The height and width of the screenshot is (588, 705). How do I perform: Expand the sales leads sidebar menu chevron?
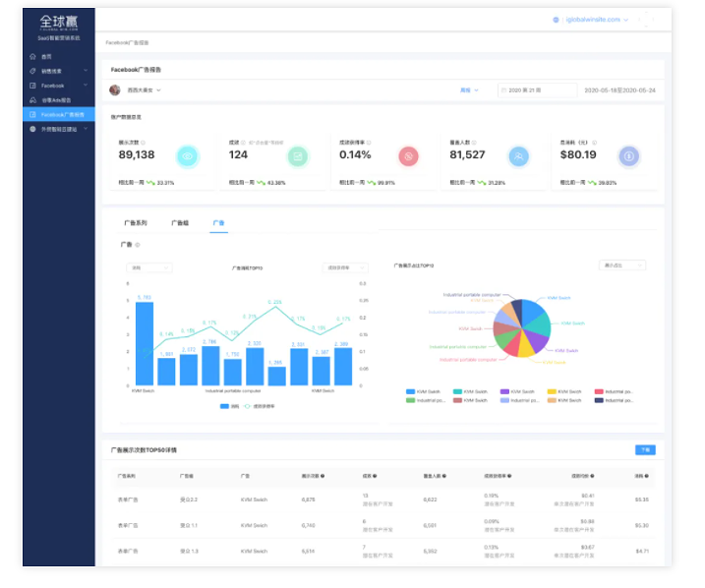(x=86, y=71)
